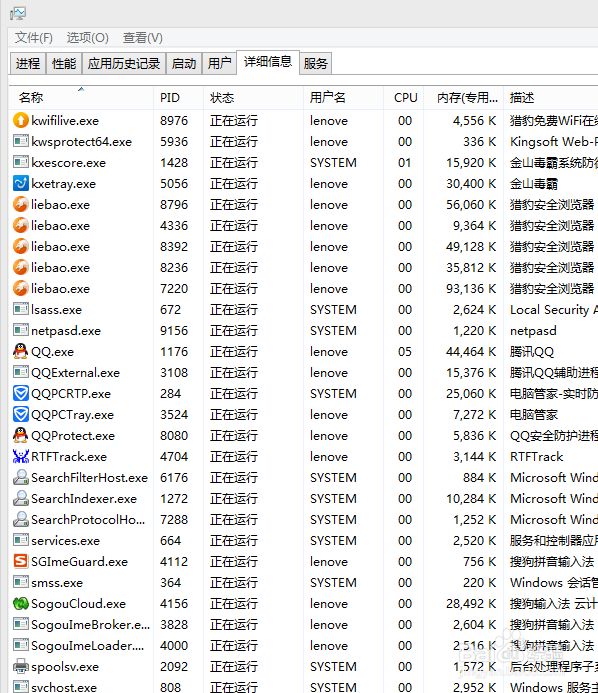Click the SearchProtocolHost icon

[x=21, y=519]
